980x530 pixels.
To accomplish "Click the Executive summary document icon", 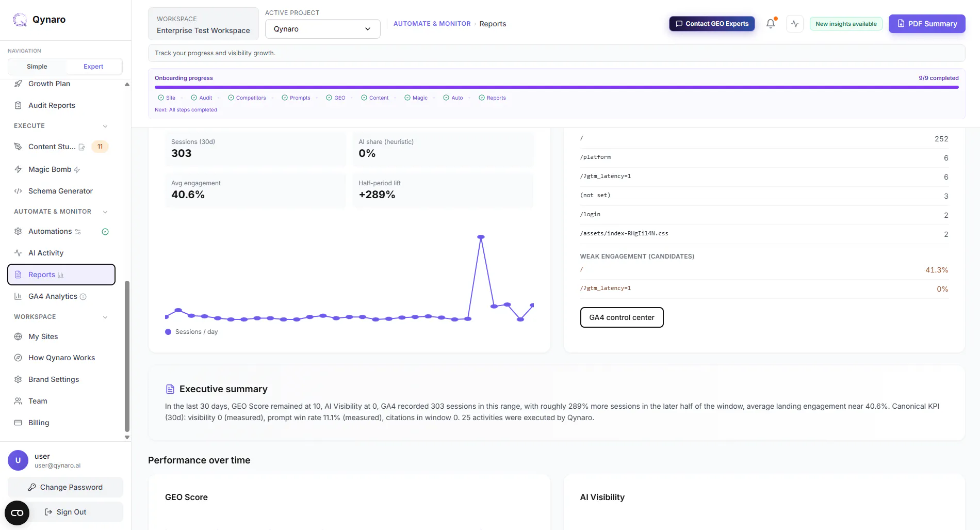I will coord(170,389).
